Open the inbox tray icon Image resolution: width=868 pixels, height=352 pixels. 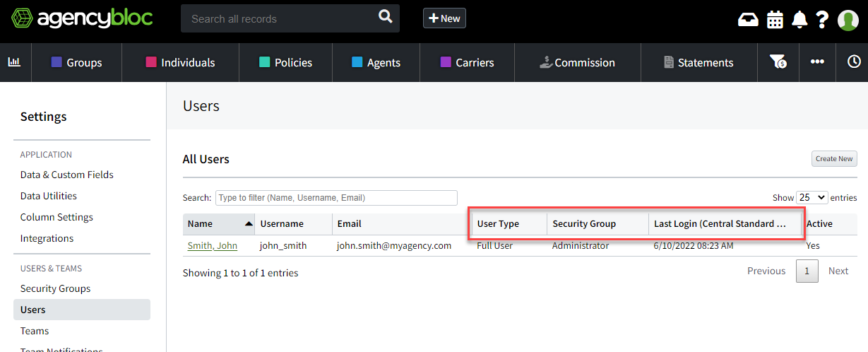click(748, 19)
